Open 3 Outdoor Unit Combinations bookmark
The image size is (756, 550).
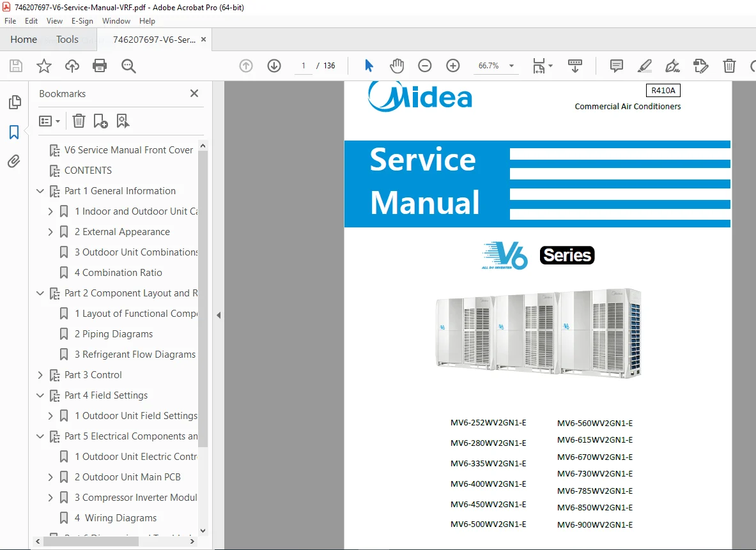click(x=136, y=252)
